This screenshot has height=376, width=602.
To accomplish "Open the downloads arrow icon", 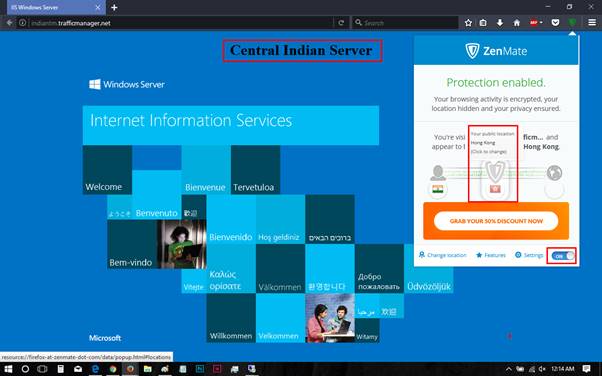I will click(500, 23).
